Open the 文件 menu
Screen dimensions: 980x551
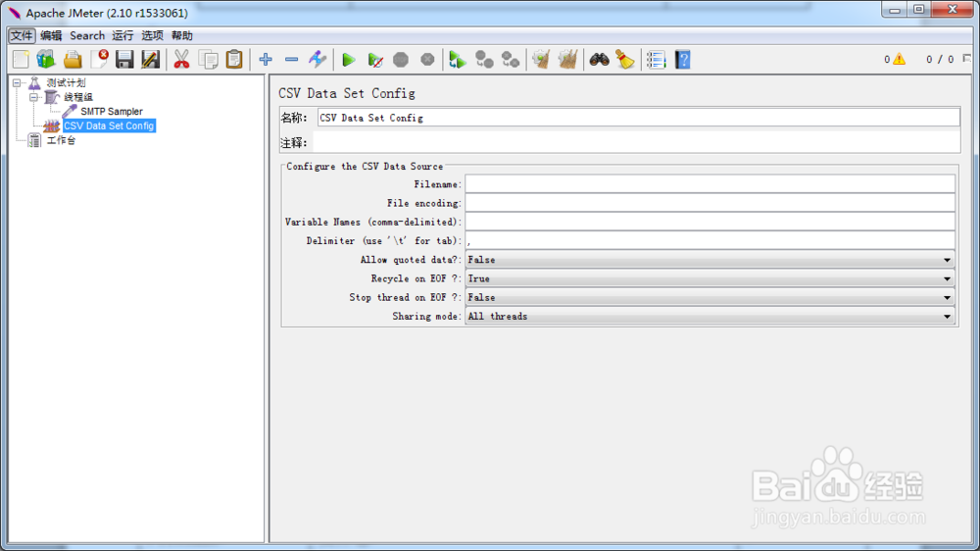pyautogui.click(x=22, y=35)
